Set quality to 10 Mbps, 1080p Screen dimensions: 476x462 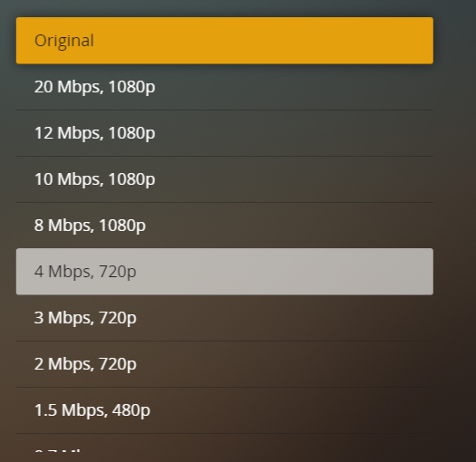coord(225,179)
